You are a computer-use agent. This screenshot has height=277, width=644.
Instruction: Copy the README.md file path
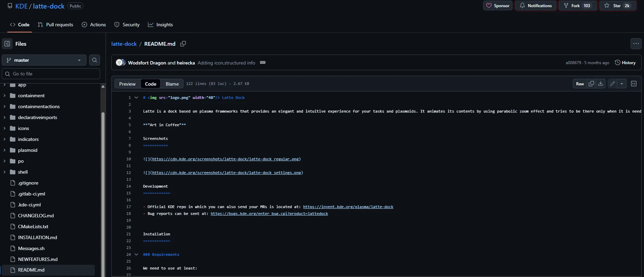click(x=183, y=44)
